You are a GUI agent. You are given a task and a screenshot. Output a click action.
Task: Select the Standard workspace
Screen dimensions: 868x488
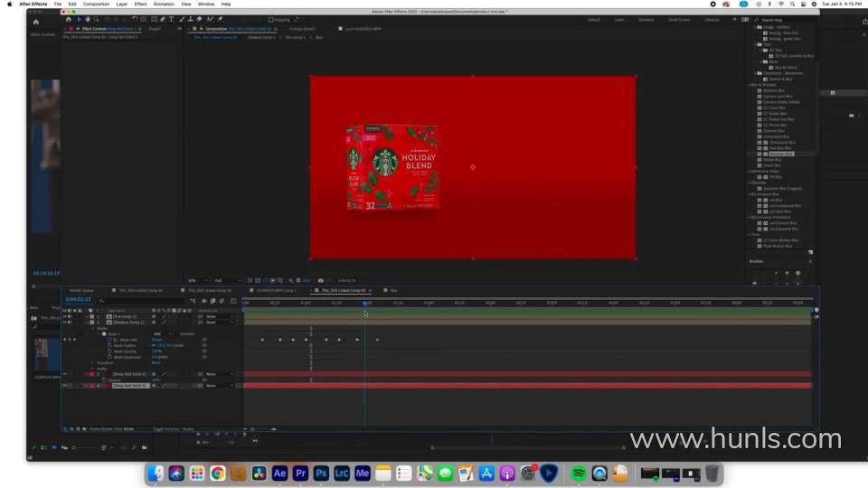(646, 20)
